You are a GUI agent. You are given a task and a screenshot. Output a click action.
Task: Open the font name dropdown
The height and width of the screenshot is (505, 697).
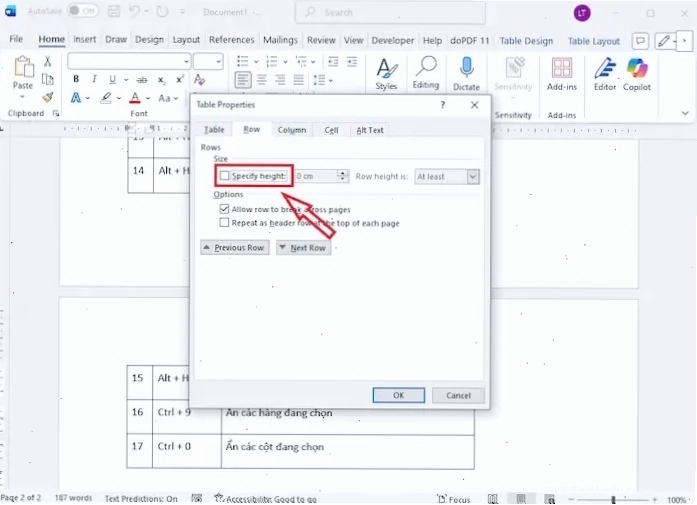[x=186, y=62]
